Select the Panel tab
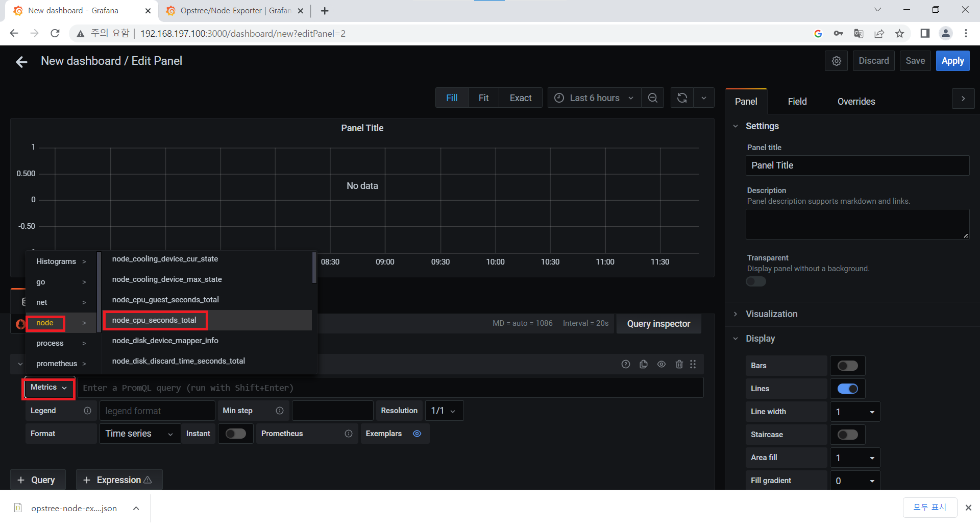Viewport: 980px width, 526px height. point(746,102)
